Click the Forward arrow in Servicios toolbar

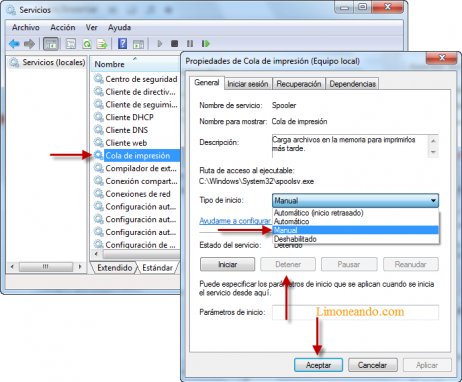[x=29, y=44]
